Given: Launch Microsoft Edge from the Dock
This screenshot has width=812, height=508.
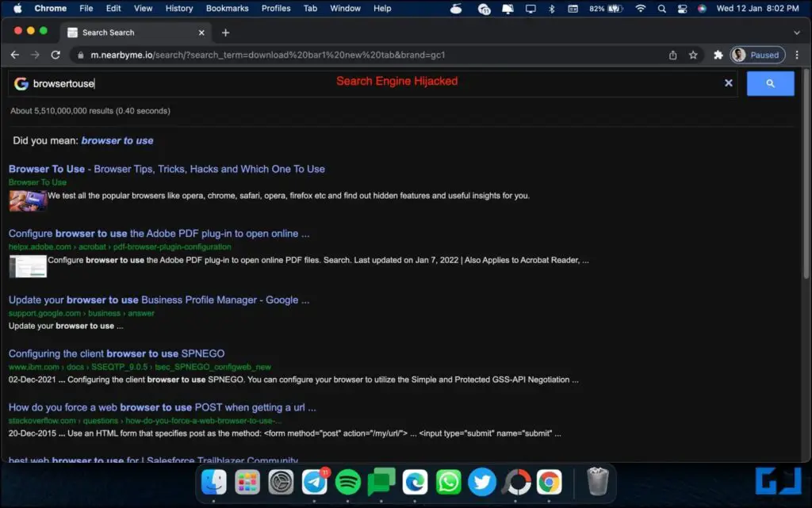Looking at the screenshot, I should point(415,482).
